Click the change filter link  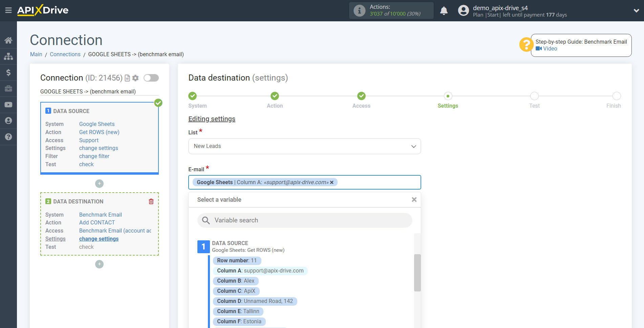click(94, 156)
